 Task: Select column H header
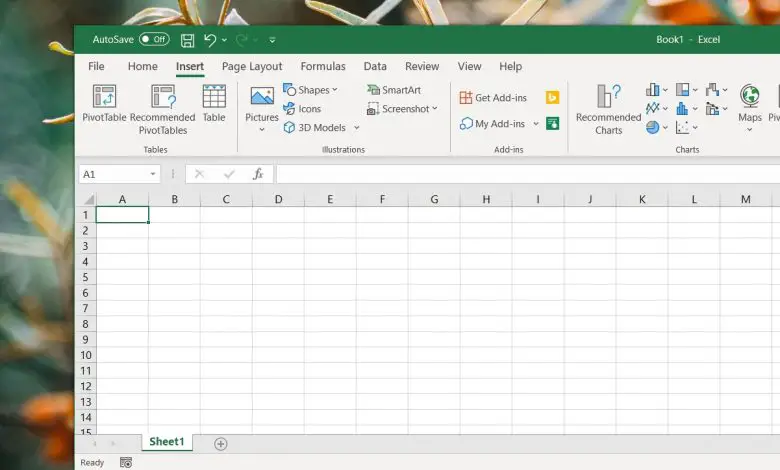[x=486, y=199]
